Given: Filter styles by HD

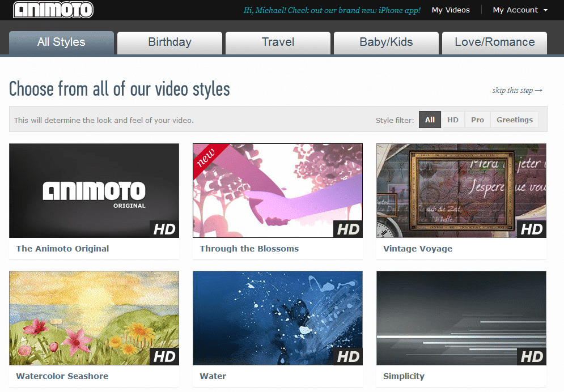Looking at the screenshot, I should coord(453,120).
